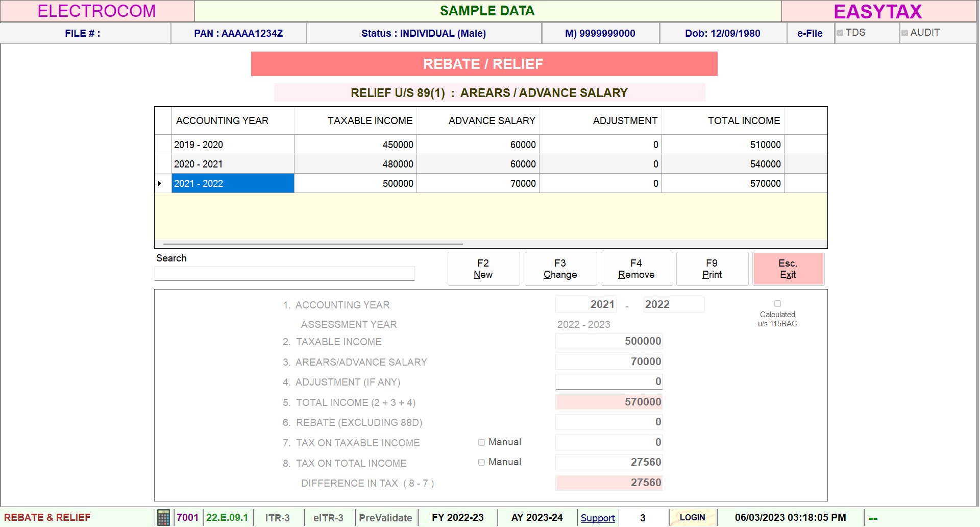Open the calculator icon in status bar
Image resolution: width=980 pixels, height=527 pixels.
pyautogui.click(x=163, y=517)
